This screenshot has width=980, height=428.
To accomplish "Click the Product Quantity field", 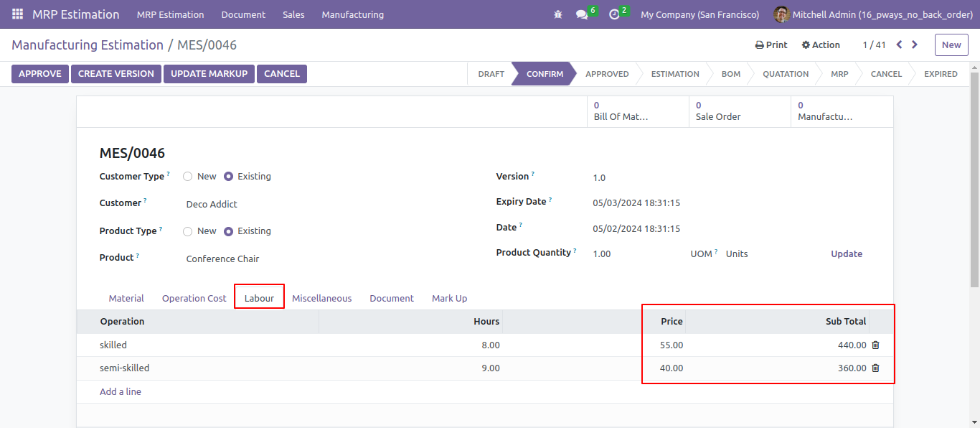I will (633, 253).
